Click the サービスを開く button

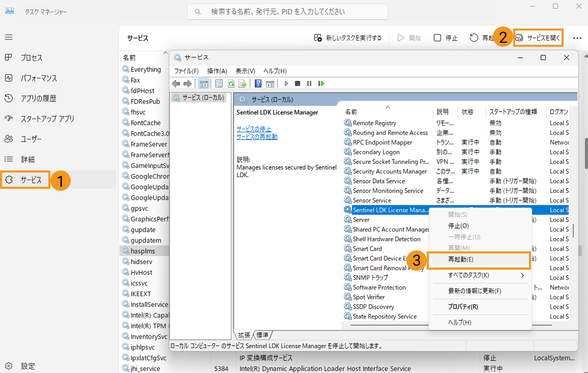(x=538, y=38)
